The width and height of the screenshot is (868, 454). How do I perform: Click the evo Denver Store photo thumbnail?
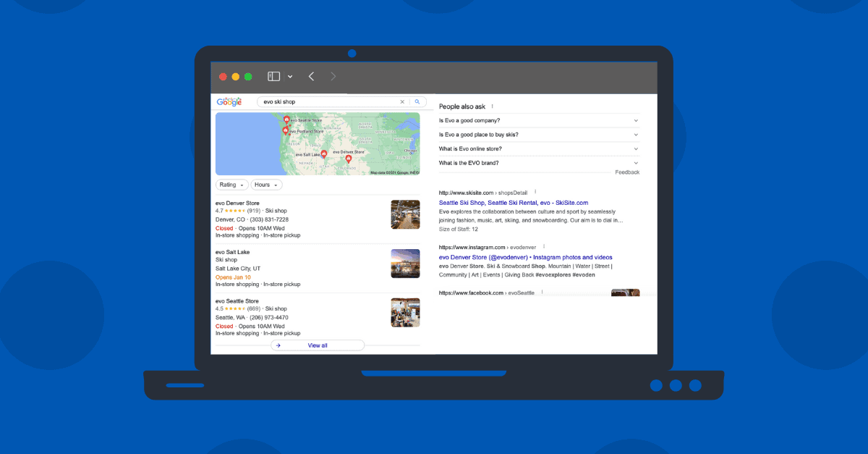tap(405, 214)
